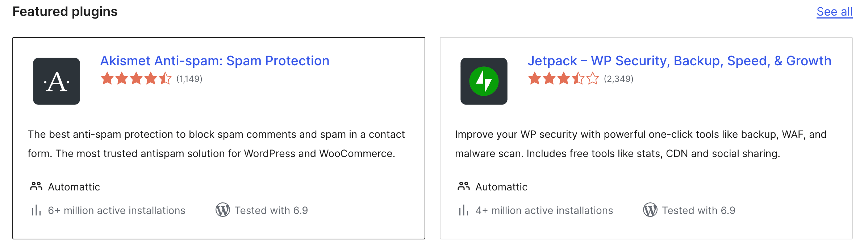Follow the See all featured plugins link
868x251 pixels.
click(834, 12)
